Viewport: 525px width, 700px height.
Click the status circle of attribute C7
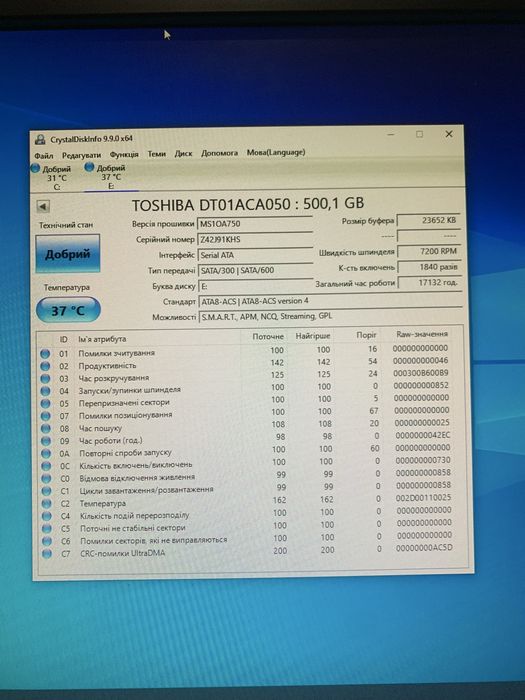[x=47, y=554]
